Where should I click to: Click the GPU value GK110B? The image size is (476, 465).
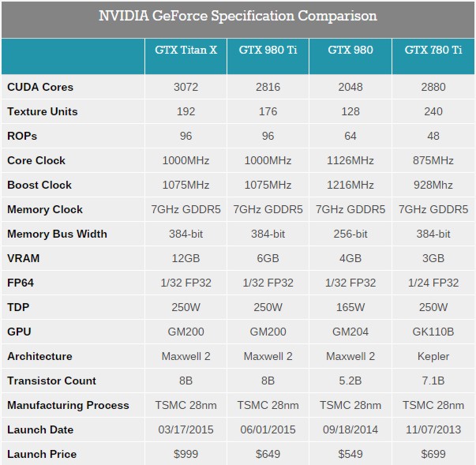(x=433, y=332)
